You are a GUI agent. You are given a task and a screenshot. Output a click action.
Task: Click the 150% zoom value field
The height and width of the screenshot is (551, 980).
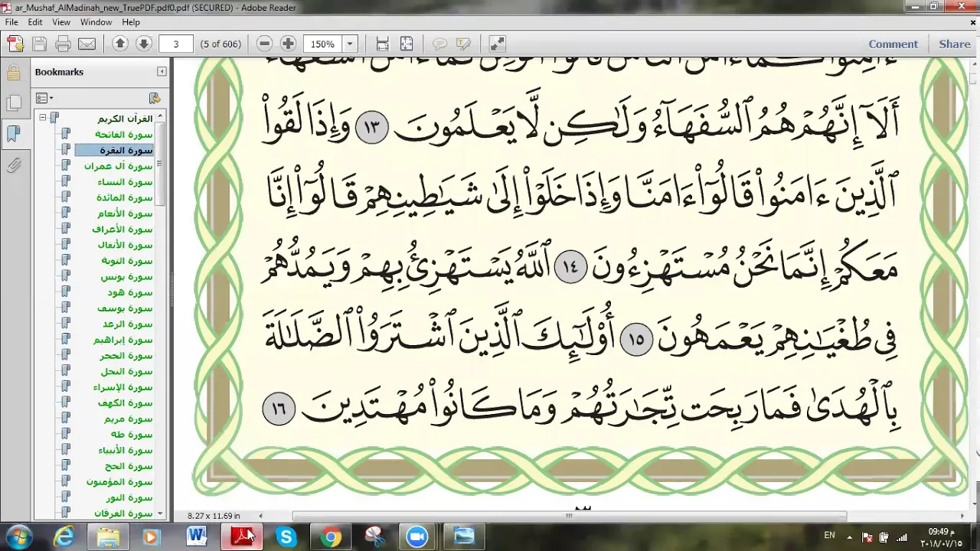pyautogui.click(x=323, y=44)
